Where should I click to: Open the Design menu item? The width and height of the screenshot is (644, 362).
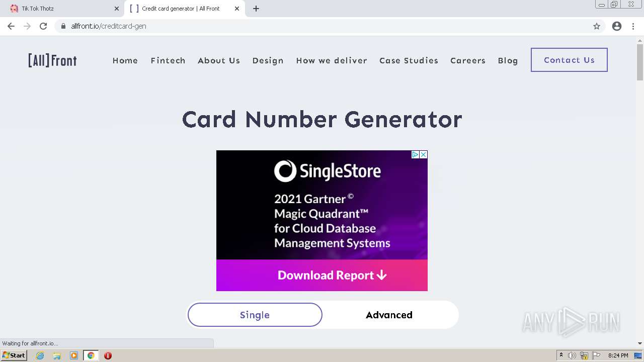tap(268, 60)
